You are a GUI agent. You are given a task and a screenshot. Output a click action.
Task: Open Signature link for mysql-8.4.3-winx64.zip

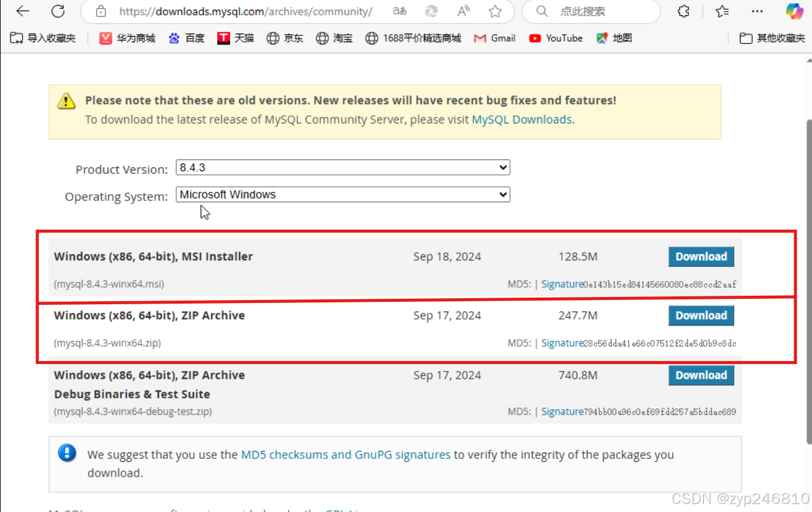[562, 343]
